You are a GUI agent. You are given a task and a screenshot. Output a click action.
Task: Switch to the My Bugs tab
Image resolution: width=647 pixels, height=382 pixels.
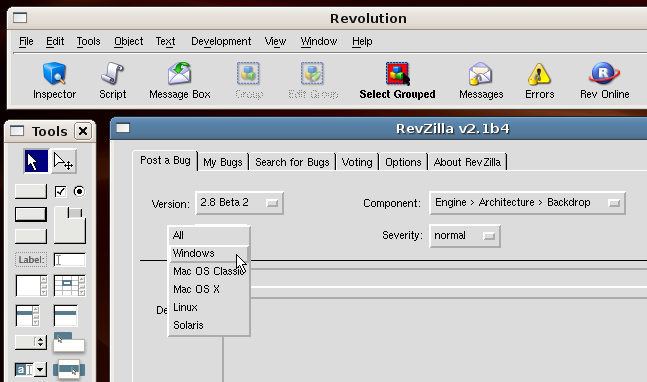pyautogui.click(x=222, y=162)
